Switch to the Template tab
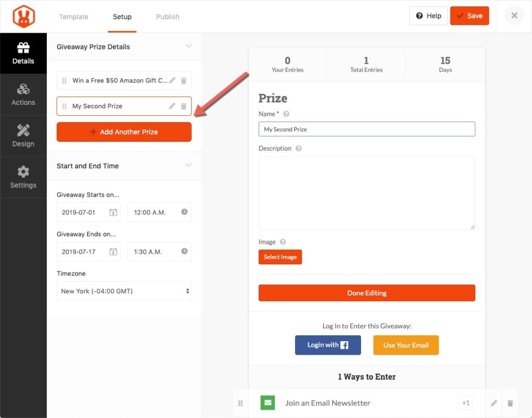This screenshot has height=418, width=532. [74, 17]
